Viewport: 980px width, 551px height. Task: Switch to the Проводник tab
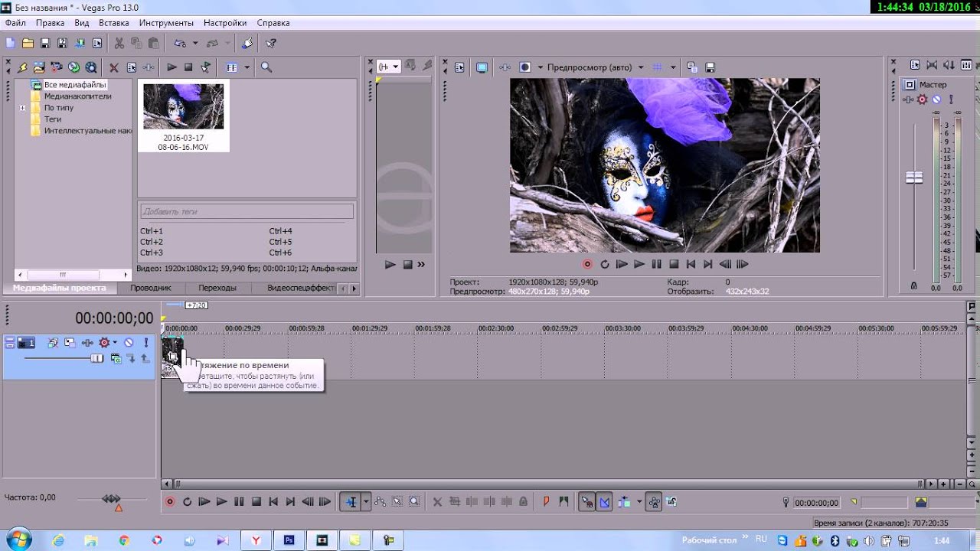(151, 289)
